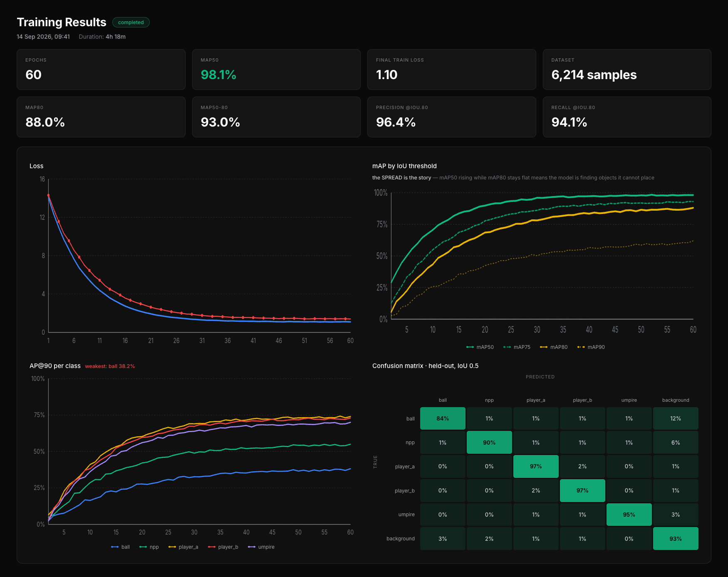Hide the npp series via legend
728x577 pixels.
149,547
